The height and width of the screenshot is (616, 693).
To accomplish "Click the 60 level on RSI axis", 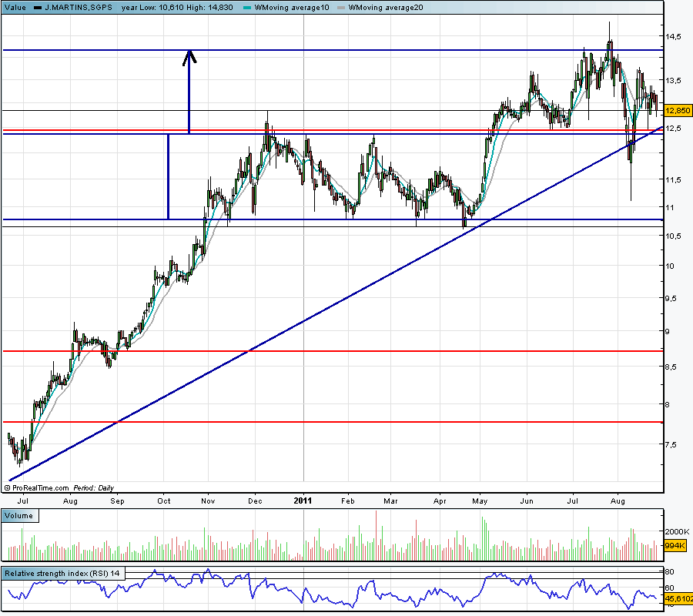I will pos(670,588).
